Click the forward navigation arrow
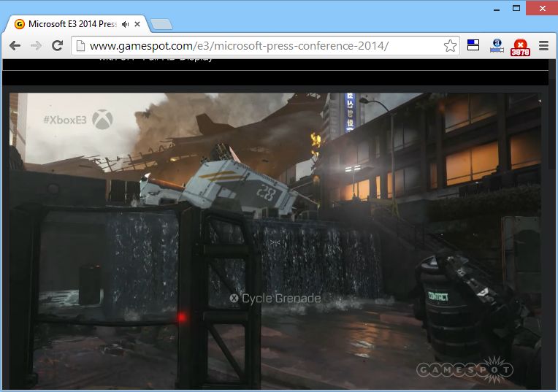The image size is (558, 392). click(x=36, y=46)
